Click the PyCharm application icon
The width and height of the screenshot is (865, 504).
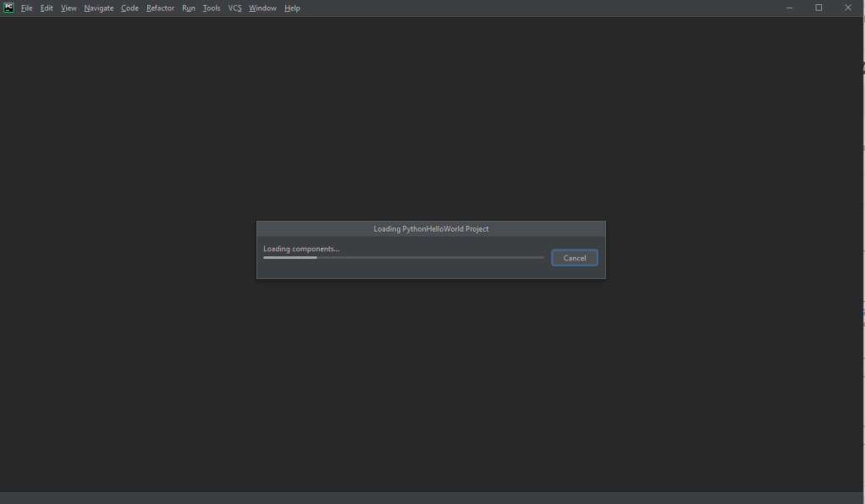click(x=8, y=8)
